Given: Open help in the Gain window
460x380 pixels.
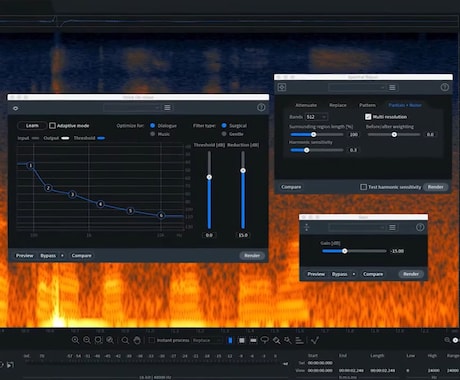Looking at the screenshot, I should 420,227.
